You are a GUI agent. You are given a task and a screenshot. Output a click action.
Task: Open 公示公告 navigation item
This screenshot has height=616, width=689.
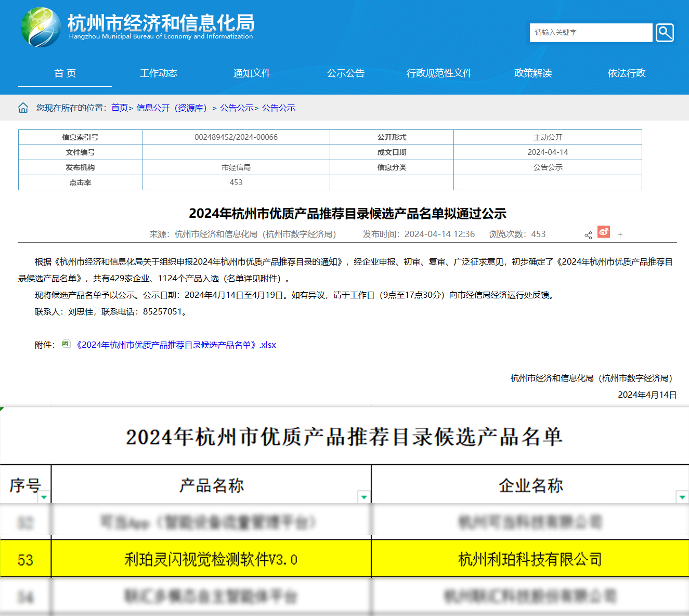(x=346, y=73)
